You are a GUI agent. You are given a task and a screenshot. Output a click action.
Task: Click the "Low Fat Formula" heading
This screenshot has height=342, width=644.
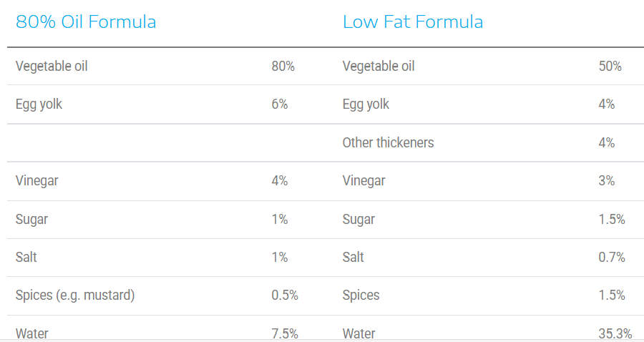pyautogui.click(x=413, y=22)
